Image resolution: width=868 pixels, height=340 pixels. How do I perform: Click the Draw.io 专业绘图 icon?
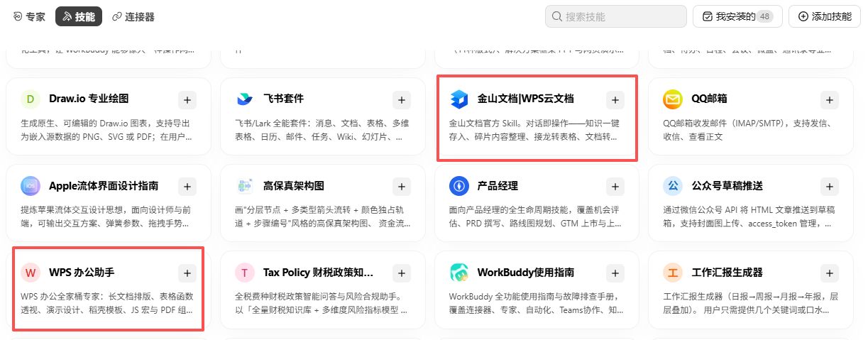tap(31, 99)
